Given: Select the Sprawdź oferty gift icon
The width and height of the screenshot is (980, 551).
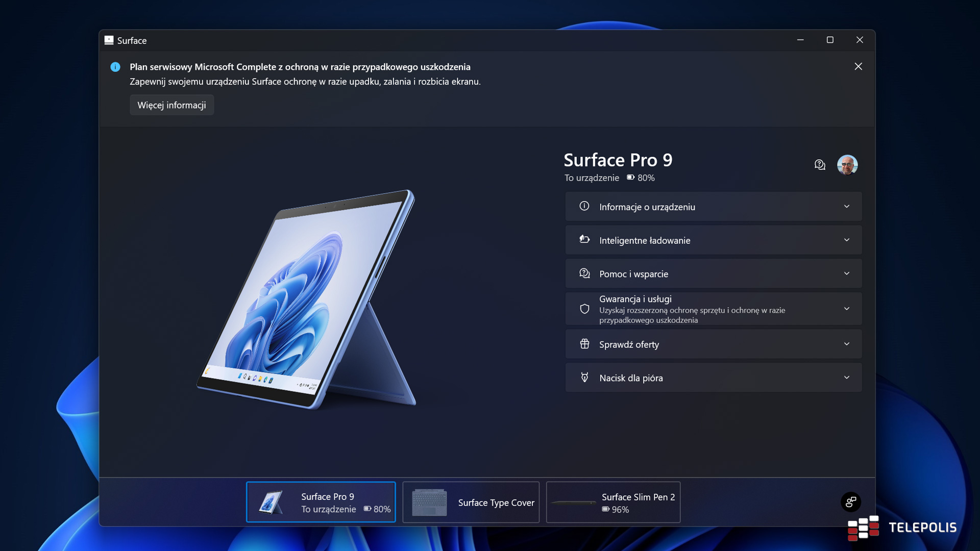Looking at the screenshot, I should tap(584, 344).
